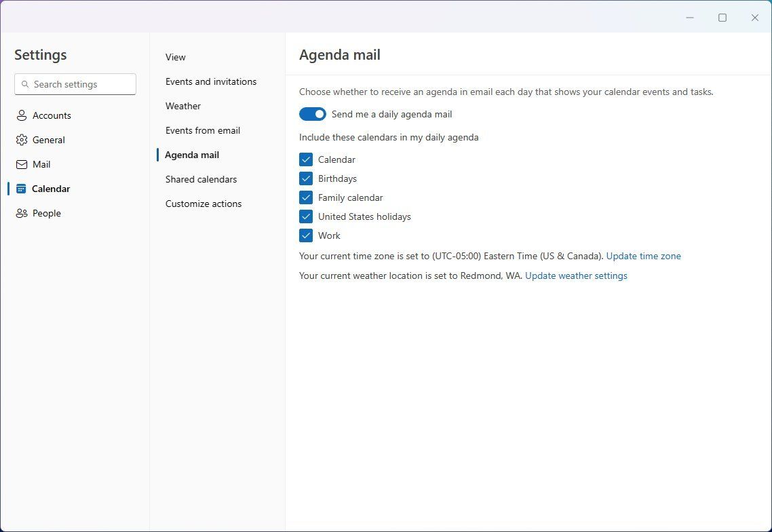Uncheck the Birthdays calendar
The height and width of the screenshot is (532, 772).
(x=305, y=178)
